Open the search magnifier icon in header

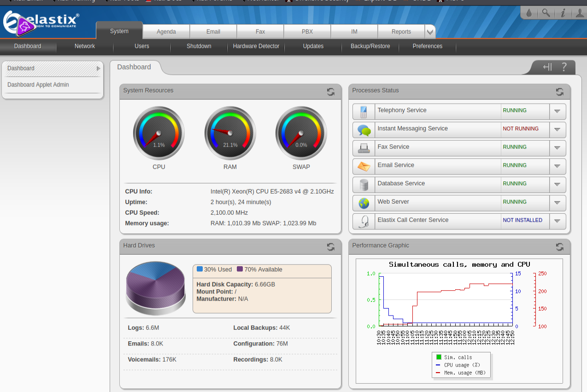click(546, 13)
